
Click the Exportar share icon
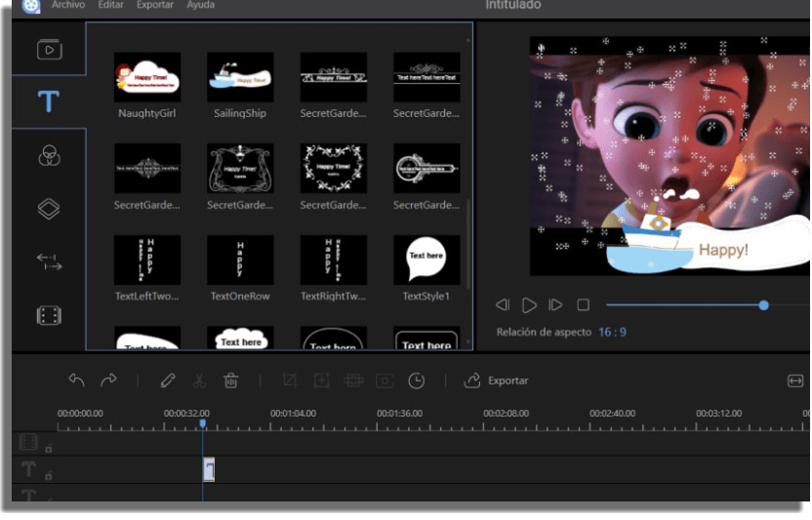pos(471,380)
